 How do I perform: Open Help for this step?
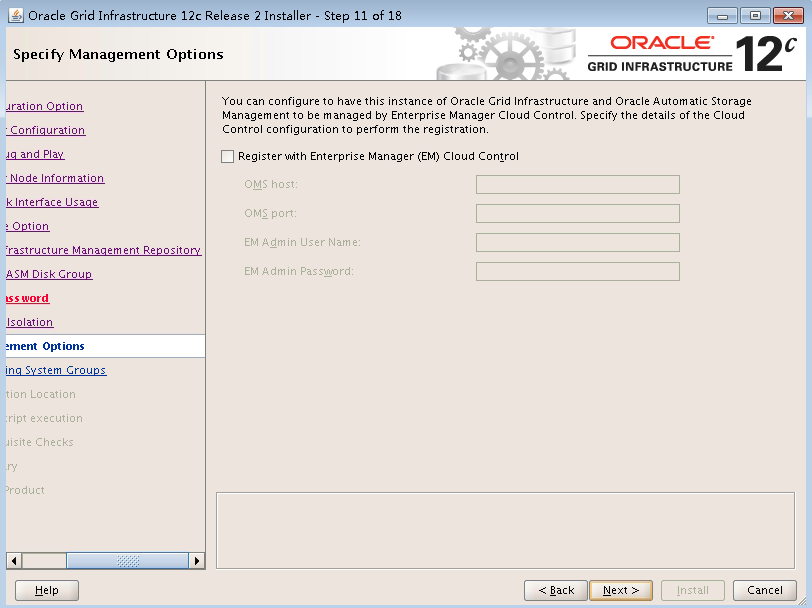pos(47,590)
